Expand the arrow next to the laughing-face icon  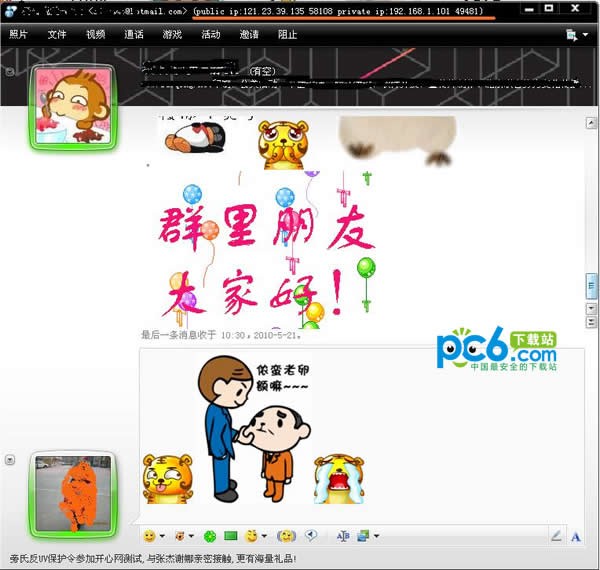click(x=264, y=536)
